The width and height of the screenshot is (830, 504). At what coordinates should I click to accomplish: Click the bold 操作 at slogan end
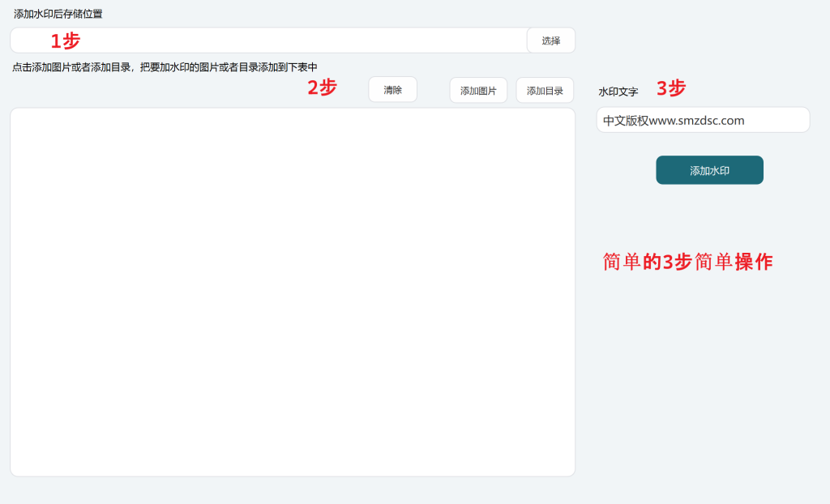pos(754,262)
